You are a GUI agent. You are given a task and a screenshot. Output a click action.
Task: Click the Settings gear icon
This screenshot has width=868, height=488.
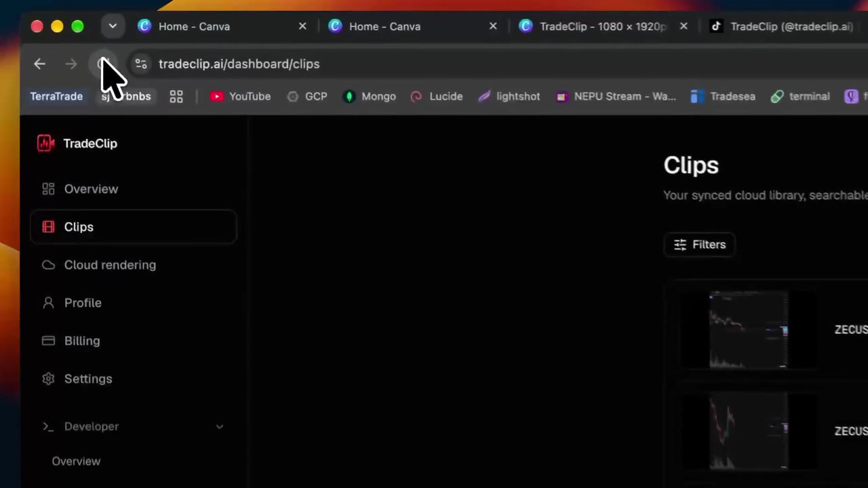(x=48, y=379)
